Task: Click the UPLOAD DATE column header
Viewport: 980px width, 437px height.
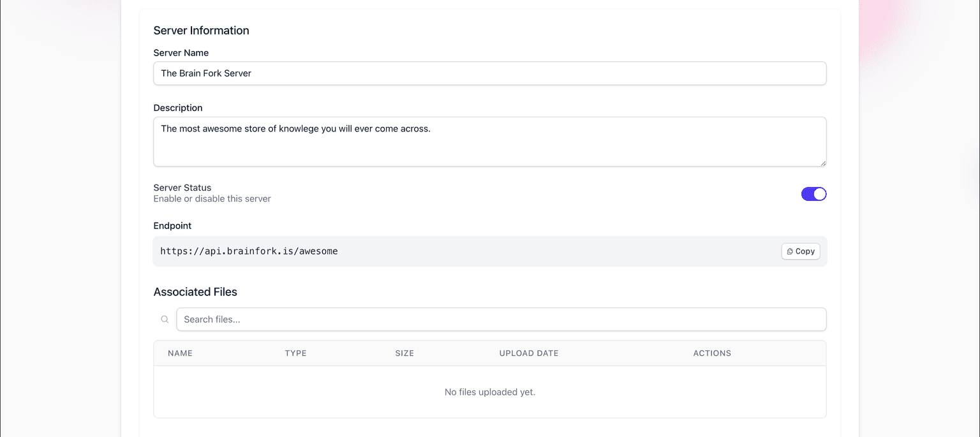Action: (x=528, y=353)
